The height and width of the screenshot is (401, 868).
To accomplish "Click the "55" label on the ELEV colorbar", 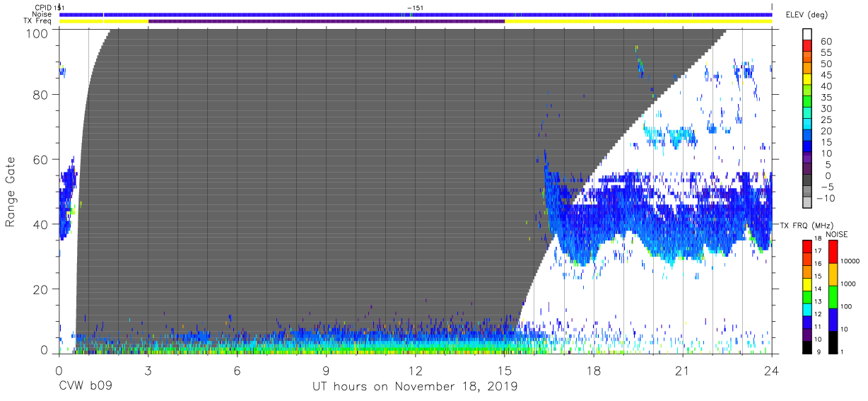I will click(826, 52).
